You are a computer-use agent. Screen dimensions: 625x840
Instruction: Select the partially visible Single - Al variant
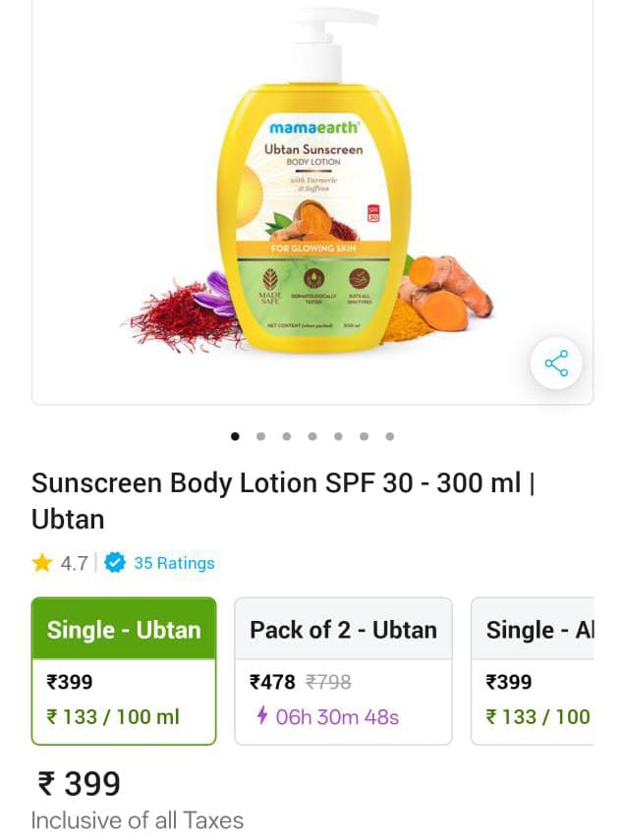(533, 671)
